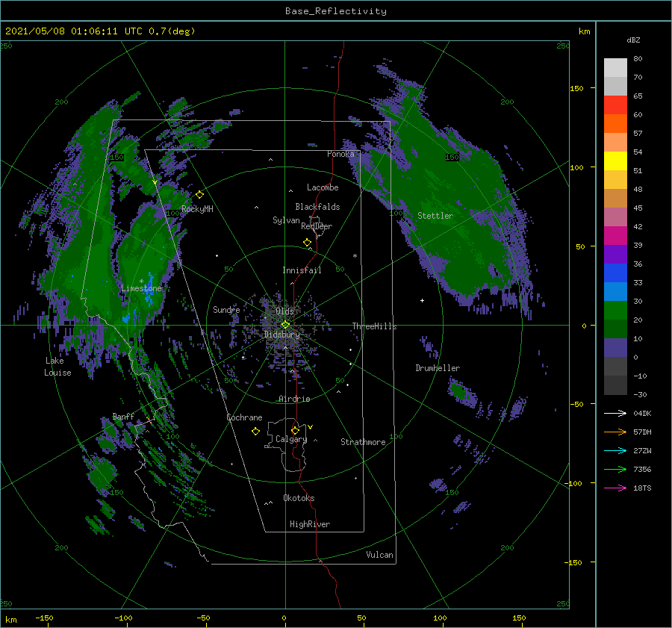Click the green 7356 arrow icon
672x628 pixels.
point(615,470)
